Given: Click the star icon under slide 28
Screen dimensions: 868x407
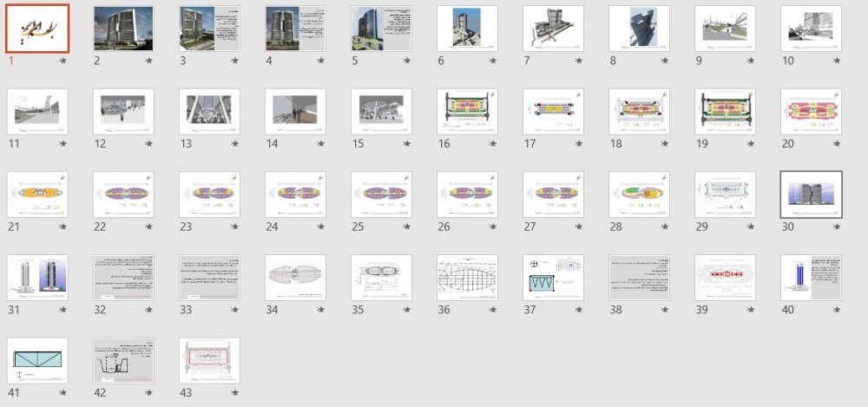Looking at the screenshot, I should tap(664, 227).
